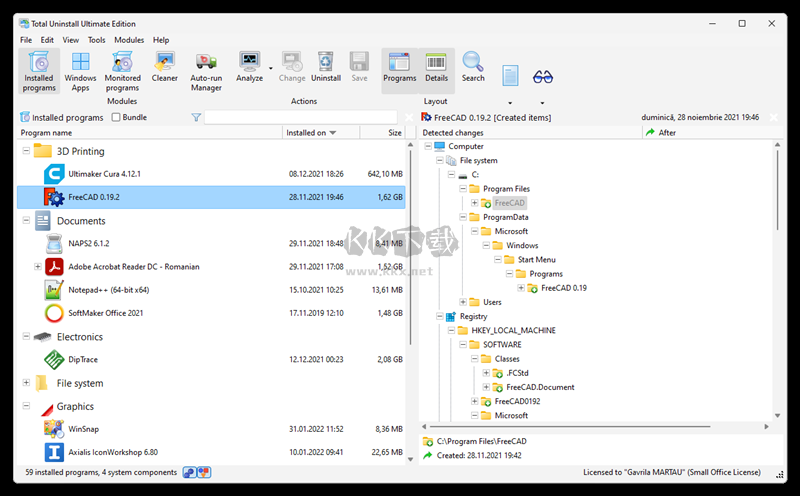The height and width of the screenshot is (496, 800).
Task: Open the Monitored programs module
Action: 122,71
